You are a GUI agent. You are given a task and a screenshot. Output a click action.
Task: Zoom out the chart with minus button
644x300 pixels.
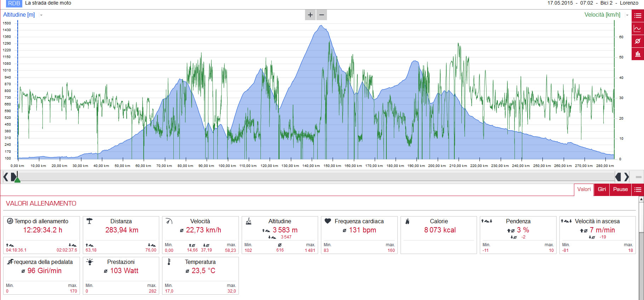322,15
